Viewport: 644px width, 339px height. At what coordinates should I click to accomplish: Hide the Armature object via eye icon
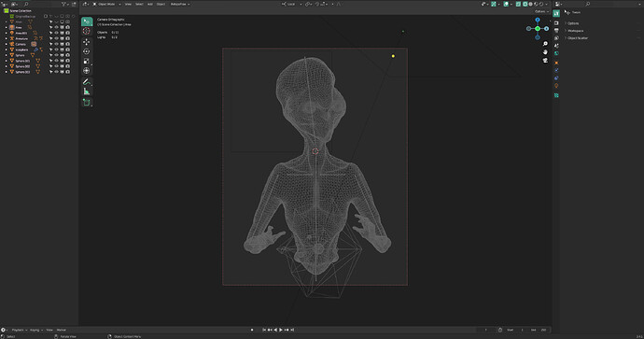click(x=57, y=38)
